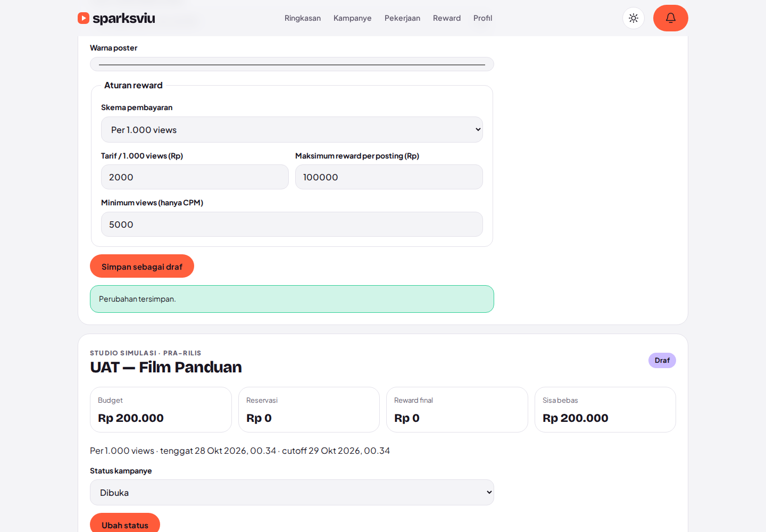Click Simpan sebagai draf button
The image size is (766, 532).
(x=142, y=266)
